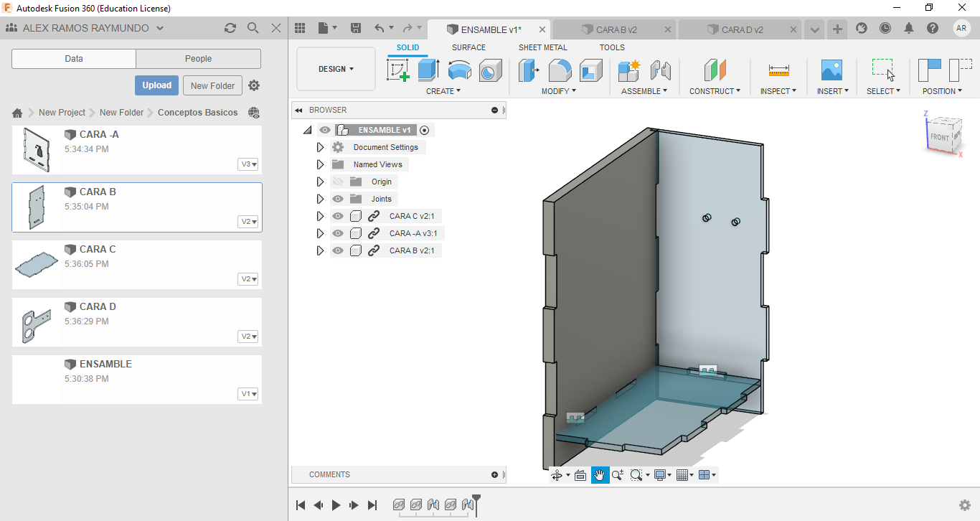
Task: Open Job Status clock icon
Action: point(885,28)
